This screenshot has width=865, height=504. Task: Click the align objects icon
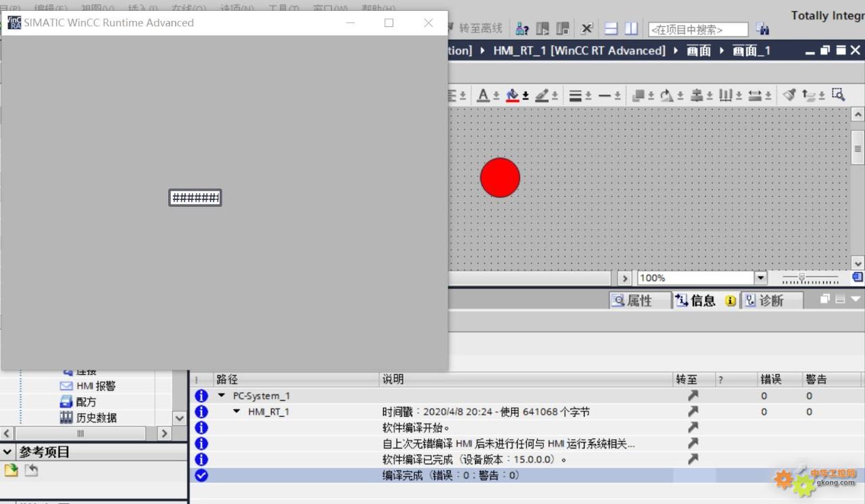click(697, 96)
